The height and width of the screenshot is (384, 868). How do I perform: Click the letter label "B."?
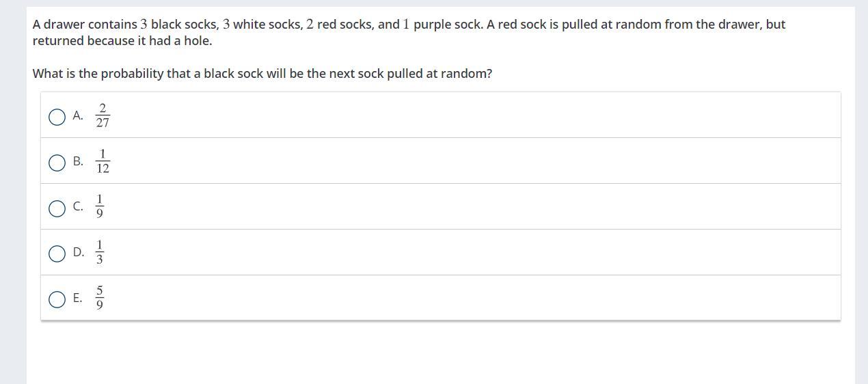pos(78,161)
